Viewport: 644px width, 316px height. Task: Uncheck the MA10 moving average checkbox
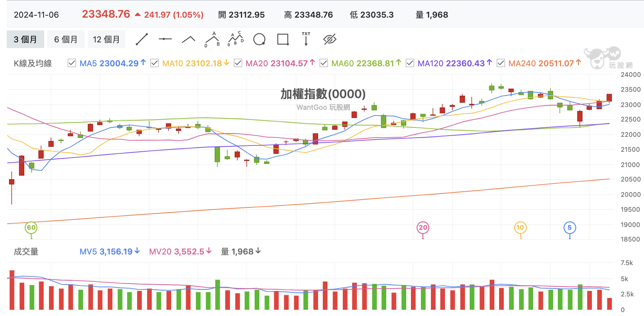pos(154,63)
